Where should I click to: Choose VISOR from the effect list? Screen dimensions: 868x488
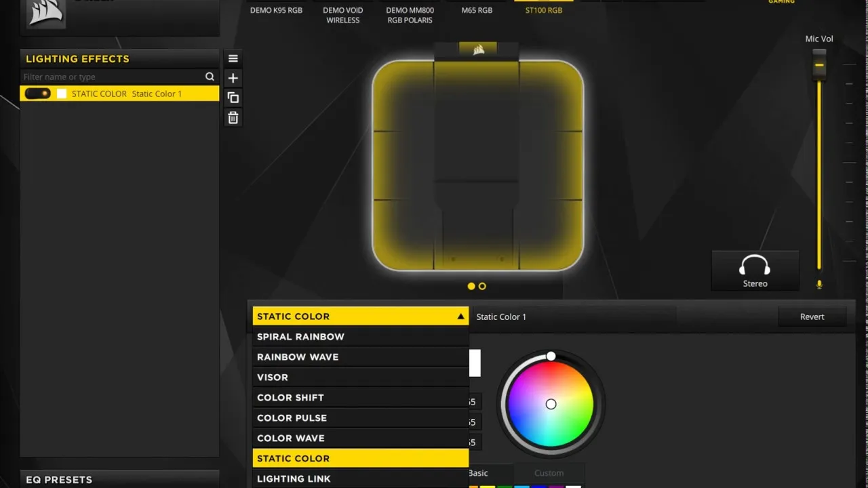(360, 378)
